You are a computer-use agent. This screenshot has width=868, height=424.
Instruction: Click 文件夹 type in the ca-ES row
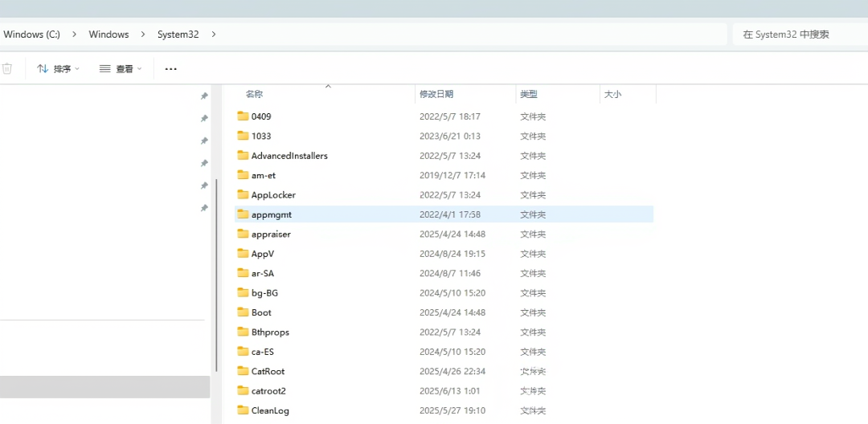[533, 353]
